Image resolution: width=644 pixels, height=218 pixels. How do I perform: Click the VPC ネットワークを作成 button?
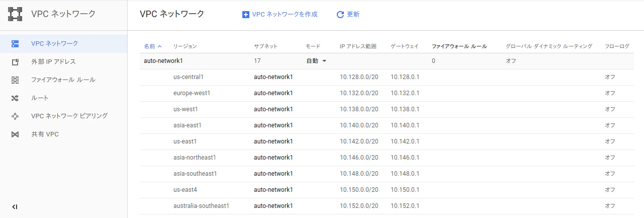[280, 15]
